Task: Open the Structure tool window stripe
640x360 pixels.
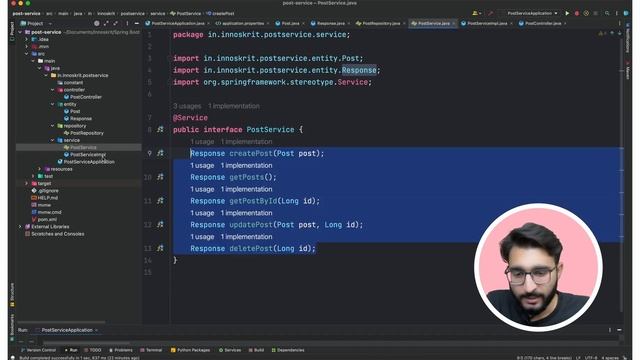Action: (12, 295)
